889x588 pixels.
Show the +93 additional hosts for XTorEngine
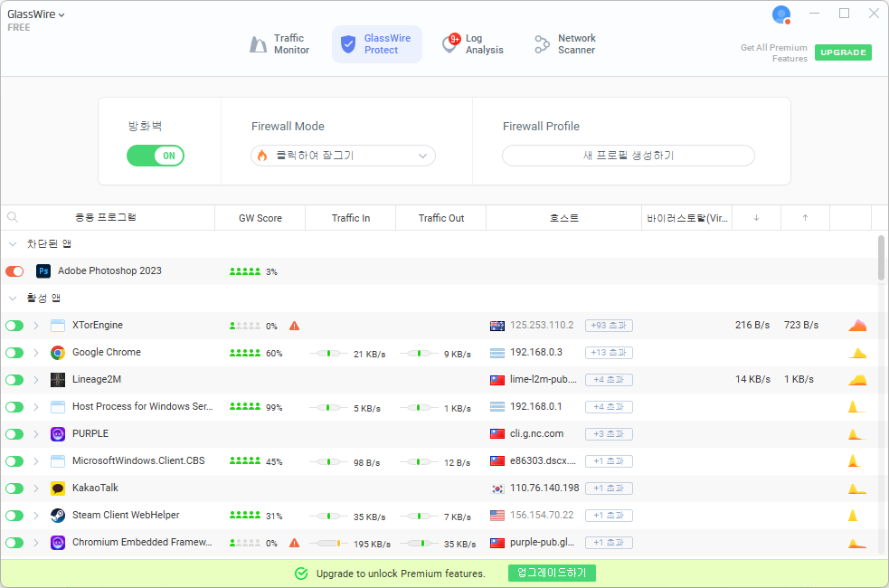point(609,326)
